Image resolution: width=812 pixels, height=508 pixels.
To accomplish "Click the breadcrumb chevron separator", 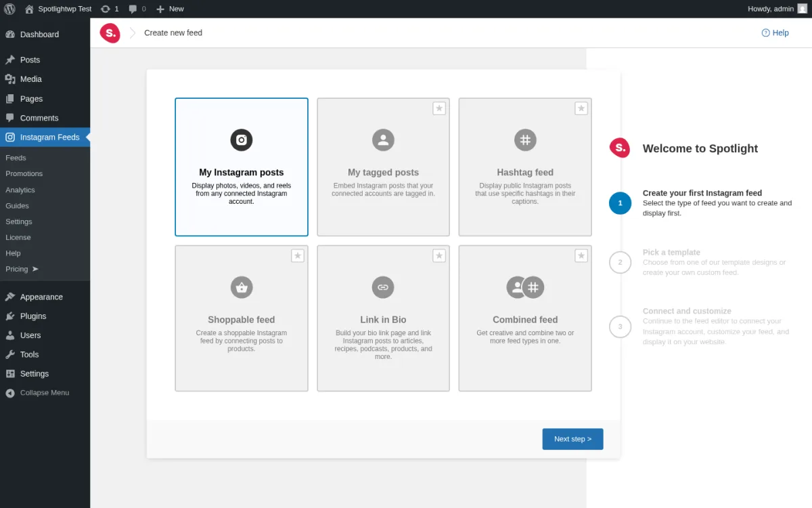I will [x=133, y=33].
